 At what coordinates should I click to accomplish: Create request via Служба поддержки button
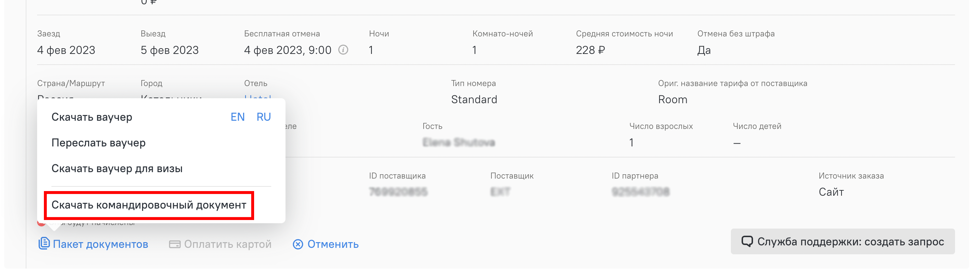click(842, 241)
